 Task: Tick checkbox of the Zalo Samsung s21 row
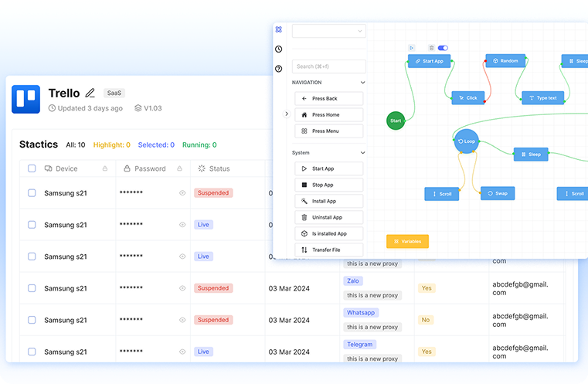coord(32,288)
